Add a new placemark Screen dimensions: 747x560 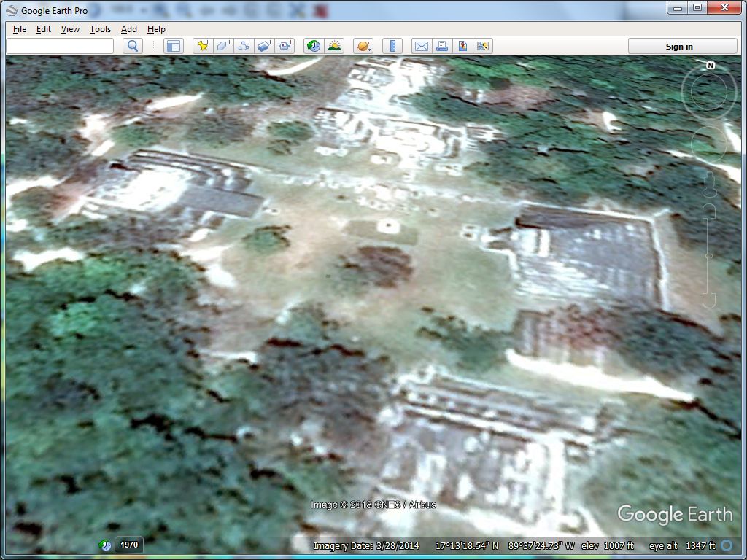[203, 46]
